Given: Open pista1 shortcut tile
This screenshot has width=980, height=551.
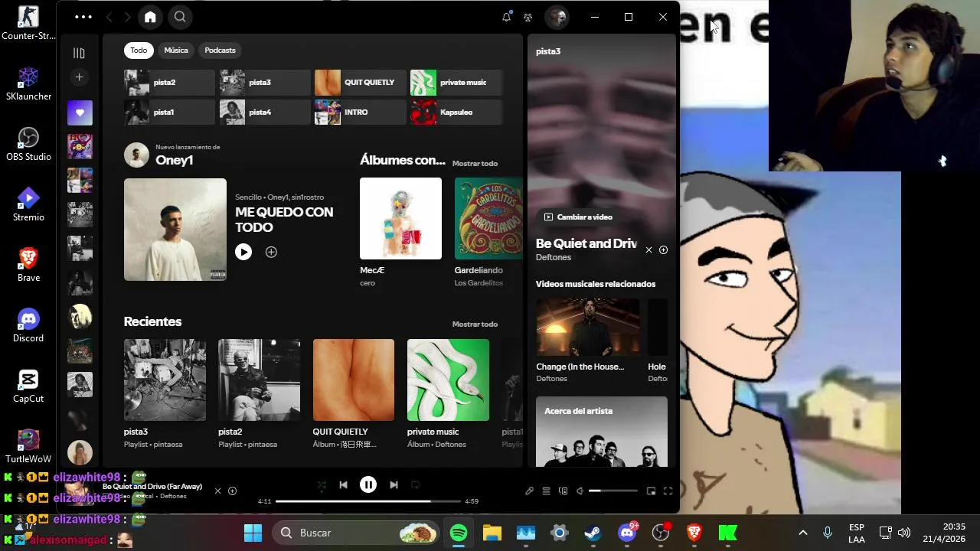Looking at the screenshot, I should coord(169,112).
